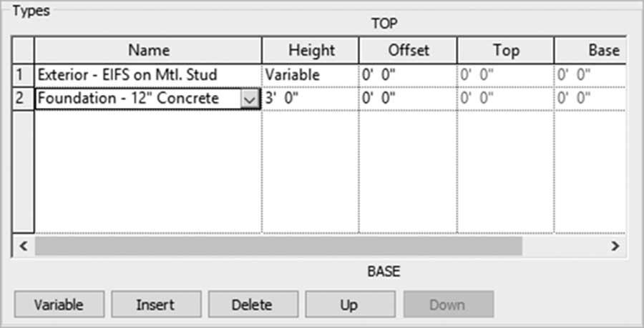Viewport: 644px width, 328px height.
Task: Click the Offset column header
Action: pyautogui.click(x=408, y=51)
